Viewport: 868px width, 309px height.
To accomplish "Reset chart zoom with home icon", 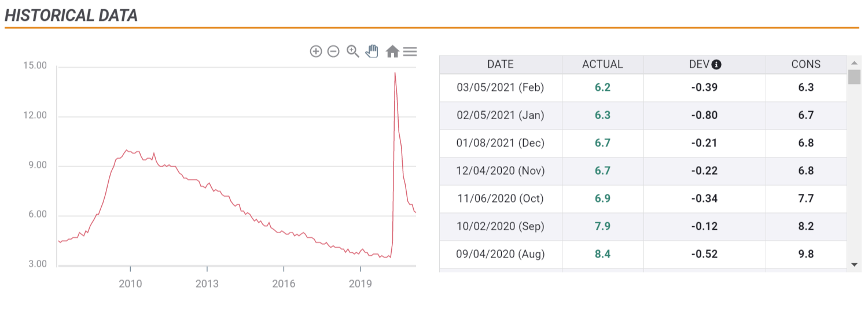I will coord(392,51).
